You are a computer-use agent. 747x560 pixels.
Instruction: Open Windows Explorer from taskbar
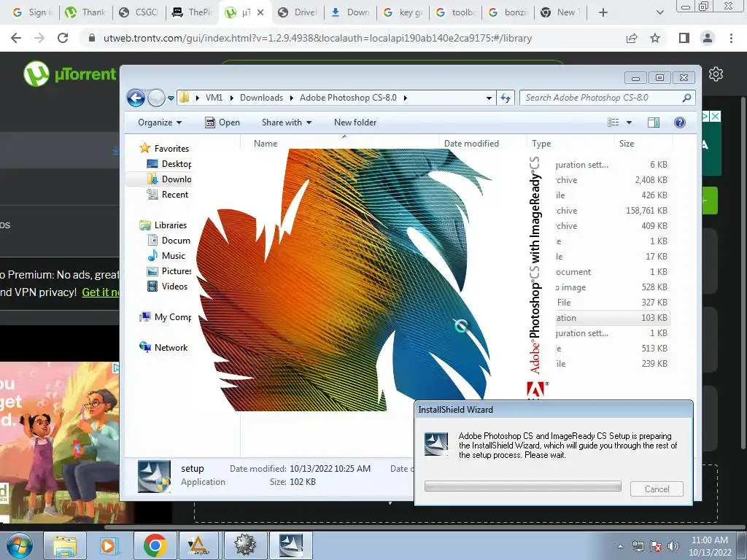(x=64, y=545)
